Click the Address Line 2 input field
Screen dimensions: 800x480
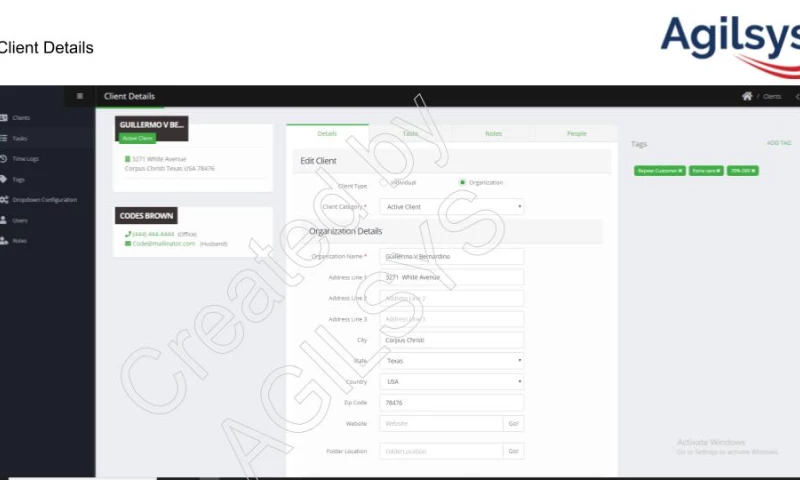pyautogui.click(x=452, y=298)
